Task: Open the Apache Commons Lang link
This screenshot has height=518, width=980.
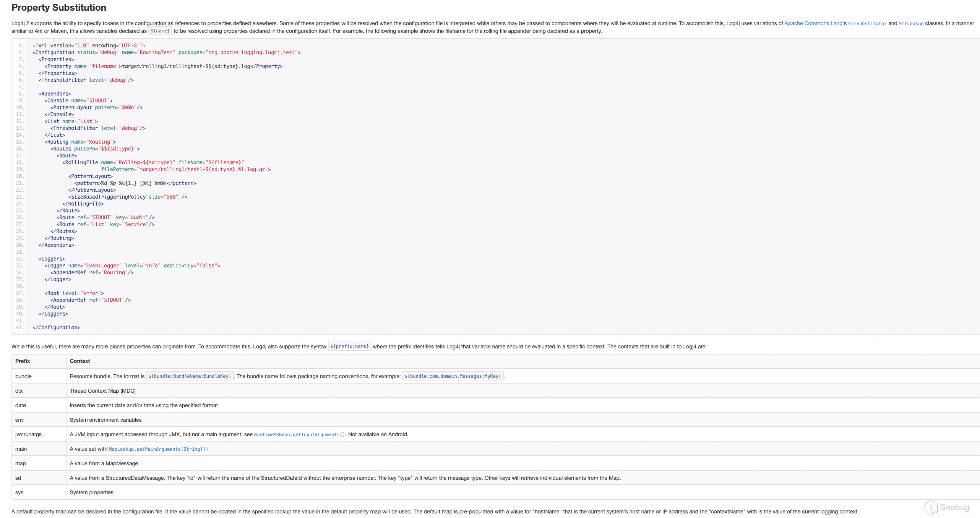Action: (x=813, y=23)
